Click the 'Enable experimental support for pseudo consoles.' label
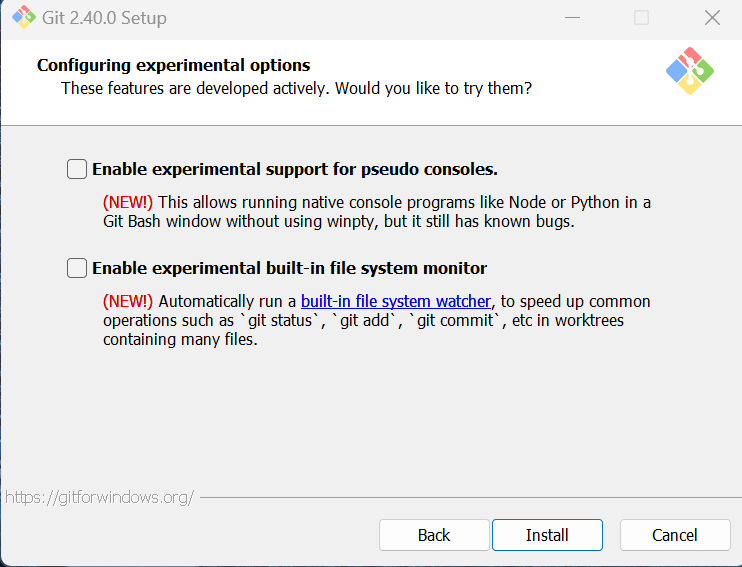This screenshot has width=742, height=567. point(295,169)
